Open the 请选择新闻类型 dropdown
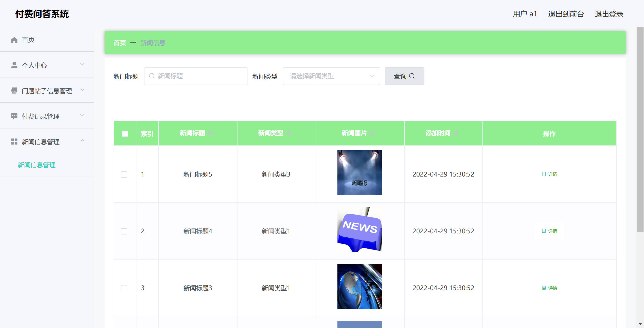Screen dimensions: 644x328 tap(331, 76)
